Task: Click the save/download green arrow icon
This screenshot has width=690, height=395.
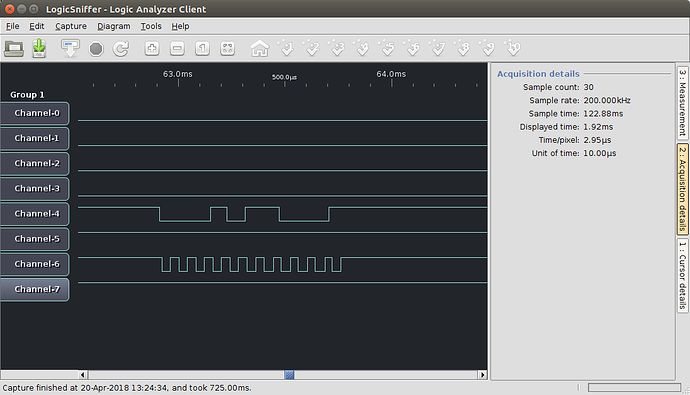Action: (39, 48)
